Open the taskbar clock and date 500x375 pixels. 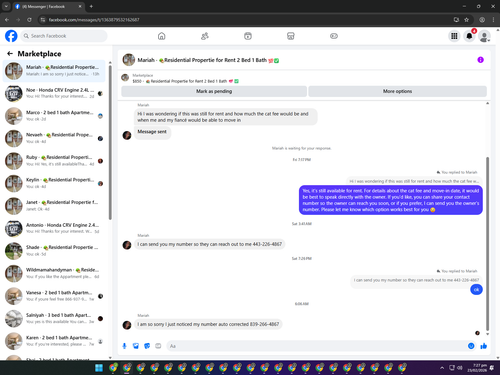coord(477,368)
